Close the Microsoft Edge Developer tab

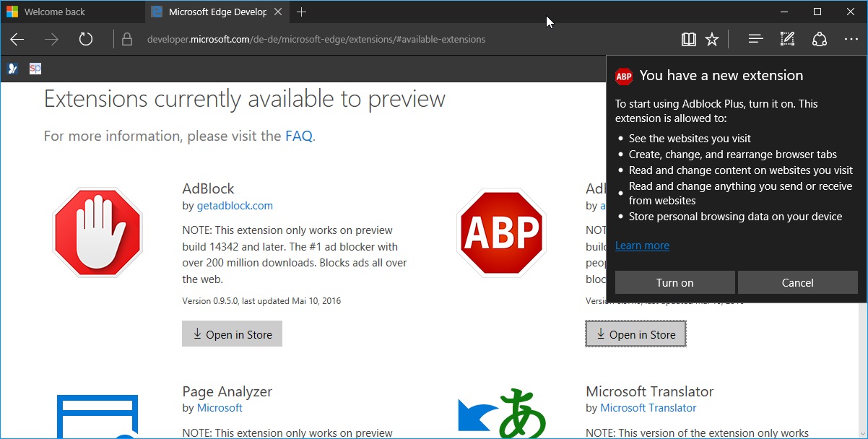tap(279, 12)
